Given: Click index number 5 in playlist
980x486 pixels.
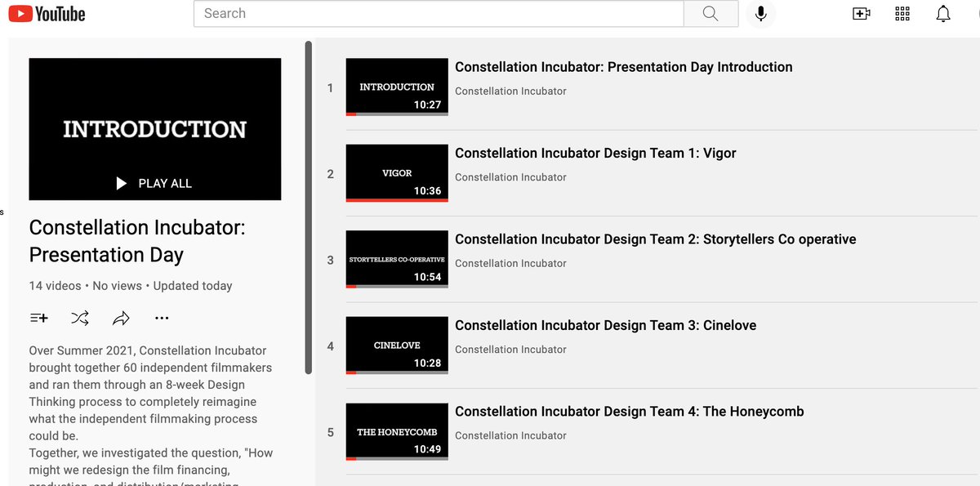Looking at the screenshot, I should [331, 432].
